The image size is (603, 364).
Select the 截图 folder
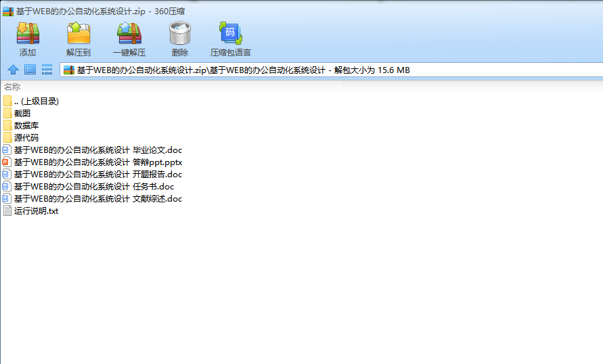tap(17, 114)
